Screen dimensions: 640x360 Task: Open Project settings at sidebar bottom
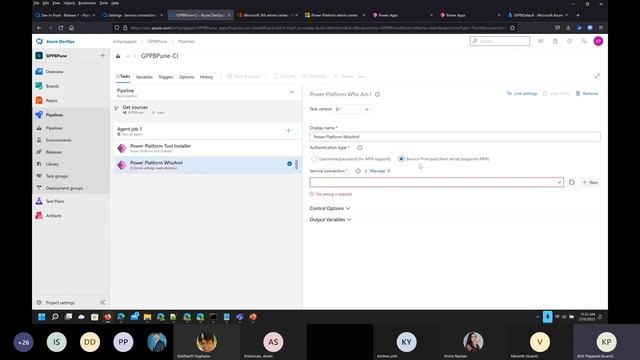pyautogui.click(x=60, y=302)
